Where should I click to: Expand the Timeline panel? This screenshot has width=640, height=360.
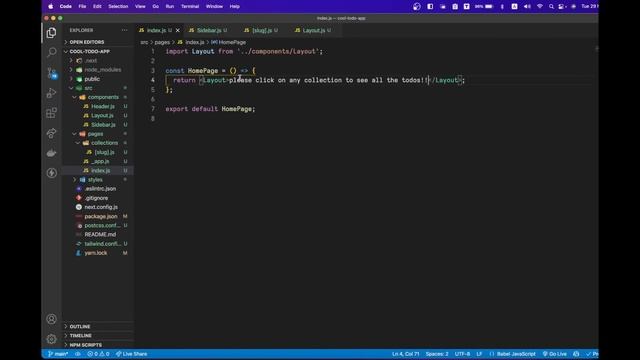click(98, 336)
